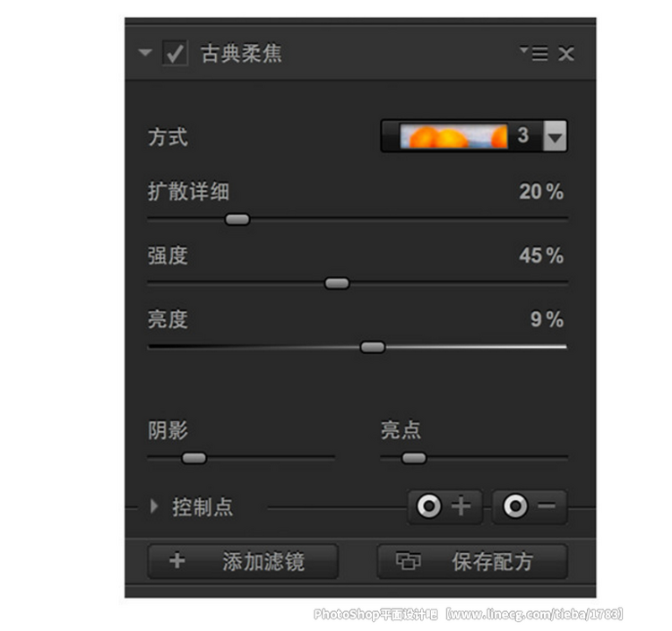Click the 45% strength value field
This screenshot has height=631, width=672.
[541, 255]
